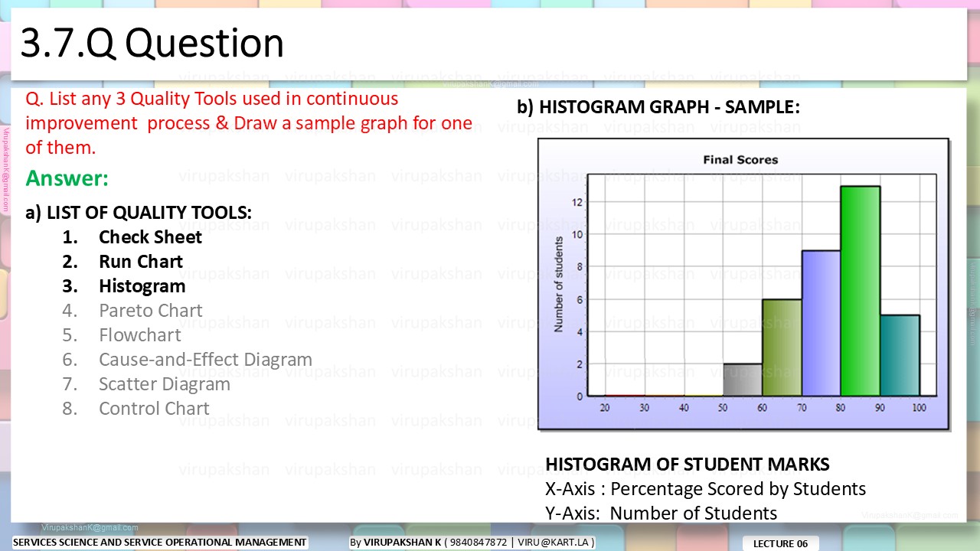Click list item "Run Chart"

point(141,262)
